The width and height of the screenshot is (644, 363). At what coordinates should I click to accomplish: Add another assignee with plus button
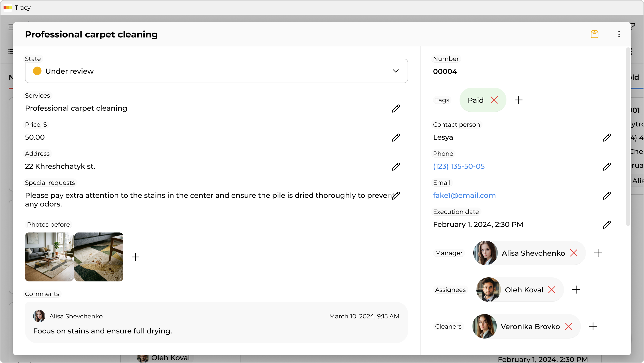click(x=576, y=290)
